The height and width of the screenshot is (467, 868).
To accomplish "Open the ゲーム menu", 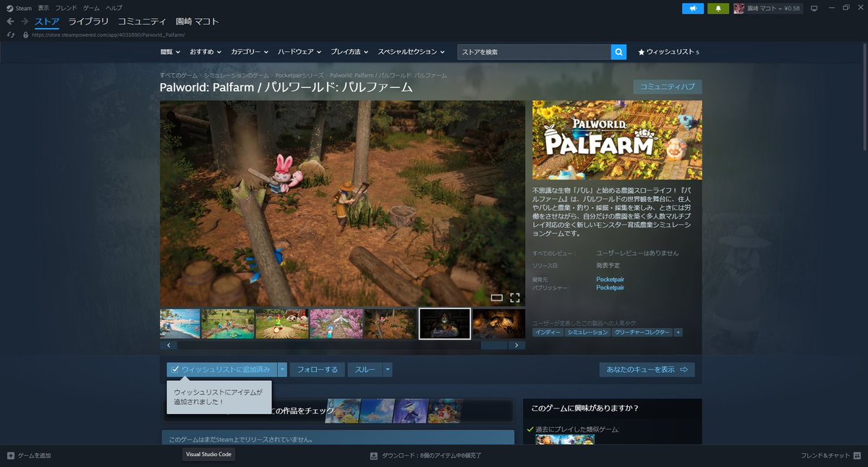I will [x=91, y=8].
